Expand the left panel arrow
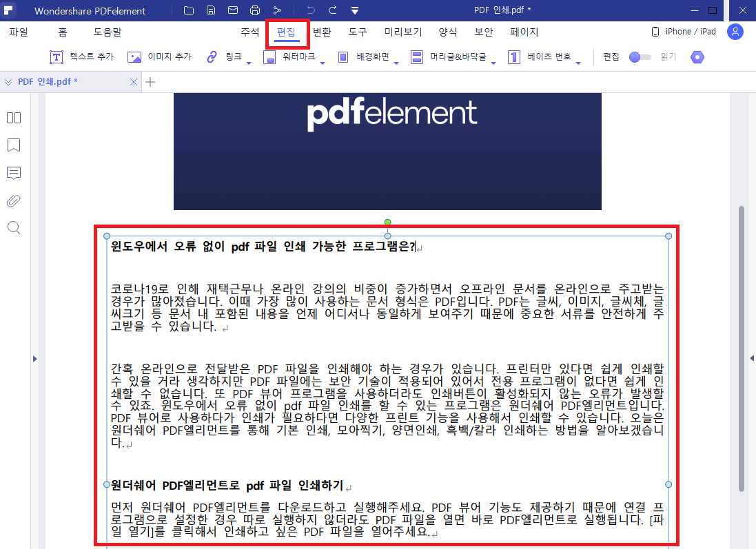Image resolution: width=756 pixels, height=549 pixels. pos(34,359)
